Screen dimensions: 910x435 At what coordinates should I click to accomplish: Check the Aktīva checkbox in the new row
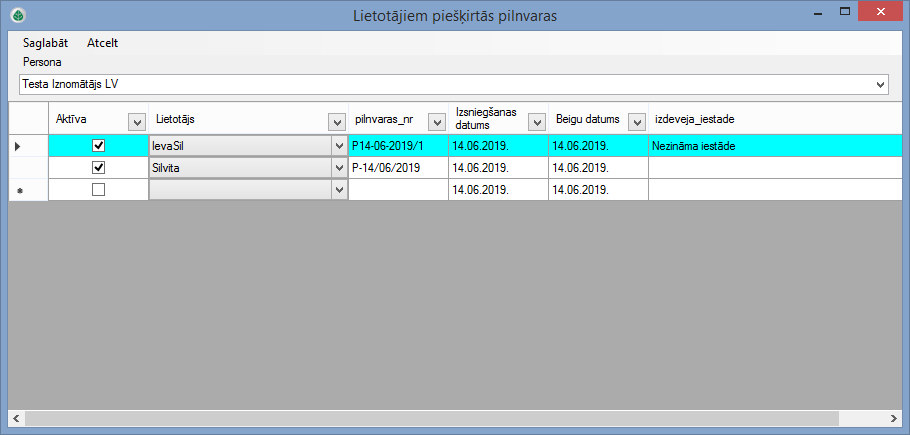[99, 190]
